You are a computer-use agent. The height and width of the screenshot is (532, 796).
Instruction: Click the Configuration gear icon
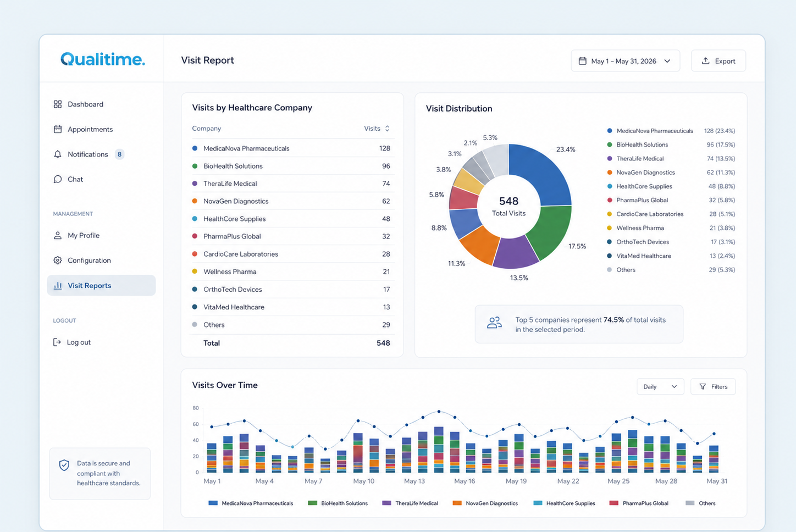point(58,261)
